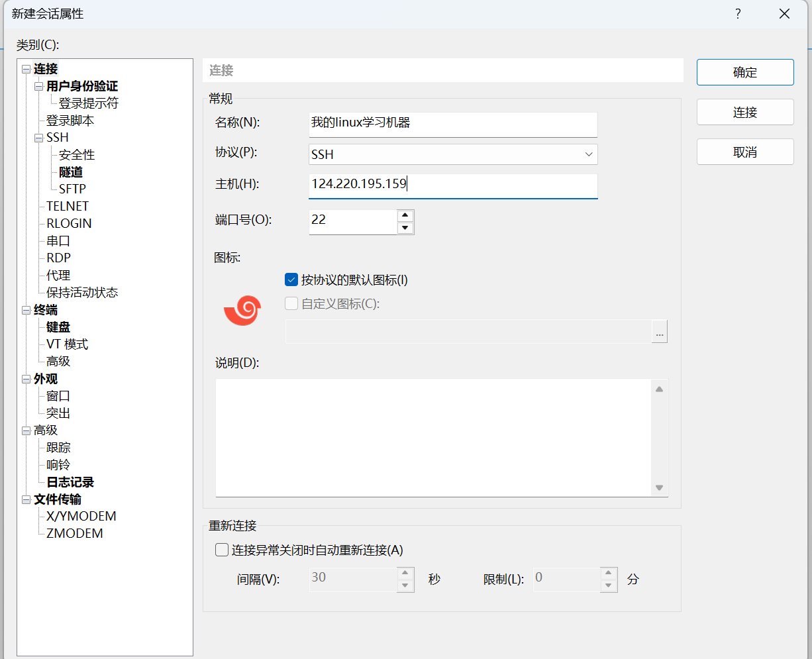This screenshot has height=659, width=812.
Task: Select 突出 under 外观
Action: pyautogui.click(x=58, y=413)
